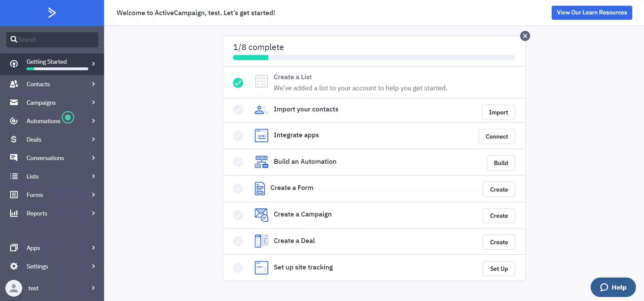Click the sidebar Search input field
The width and height of the screenshot is (644, 301).
(52, 40)
